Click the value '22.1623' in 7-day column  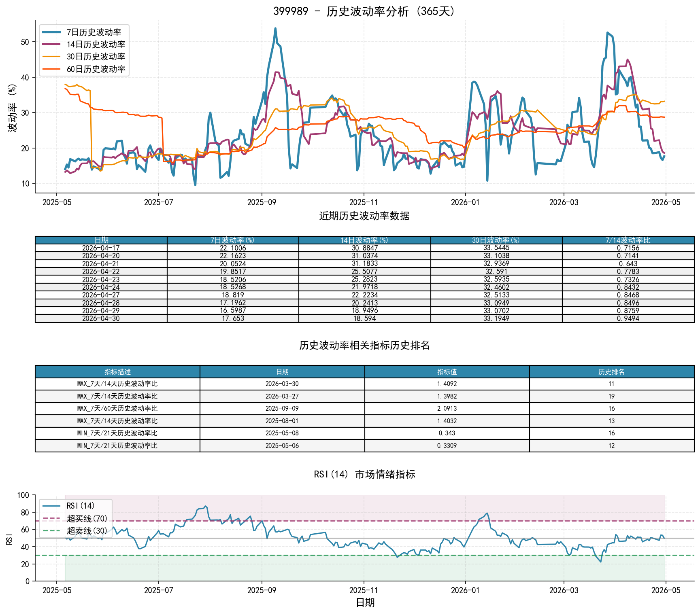(x=233, y=256)
